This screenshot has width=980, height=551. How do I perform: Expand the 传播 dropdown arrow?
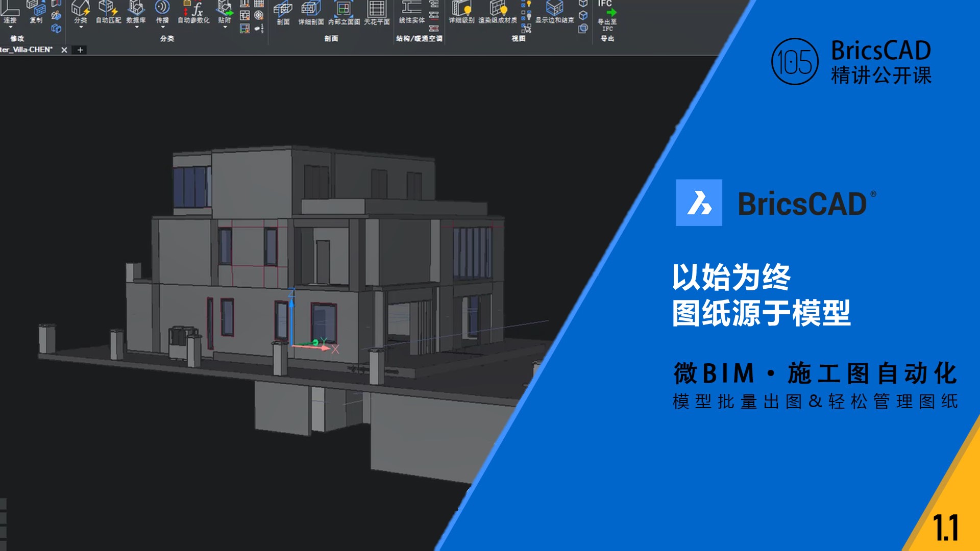pyautogui.click(x=162, y=28)
